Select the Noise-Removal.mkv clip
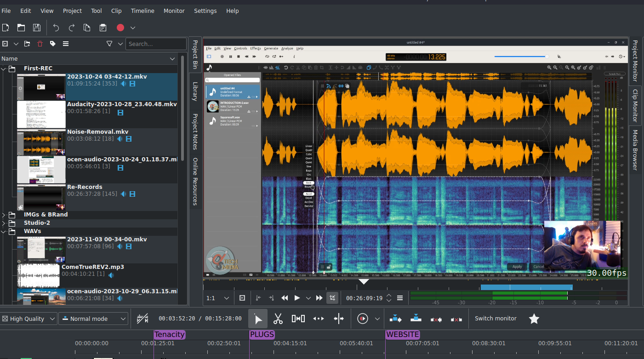Image resolution: width=644 pixels, height=359 pixels. click(97, 142)
